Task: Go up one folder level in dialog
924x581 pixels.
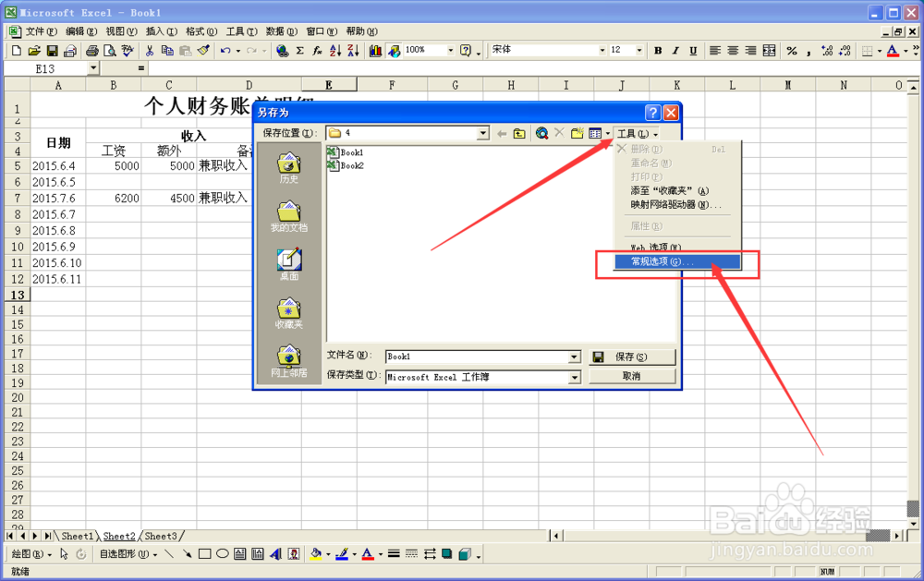Action: (x=519, y=134)
